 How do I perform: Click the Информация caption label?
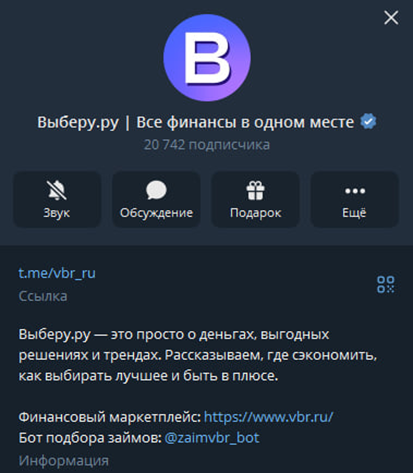point(64,461)
